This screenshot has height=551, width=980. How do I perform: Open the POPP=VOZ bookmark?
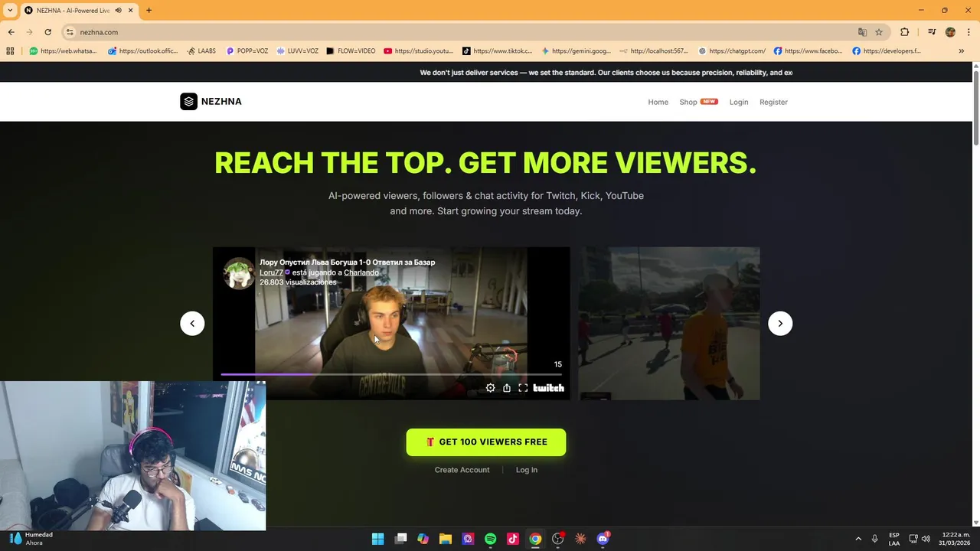247,51
